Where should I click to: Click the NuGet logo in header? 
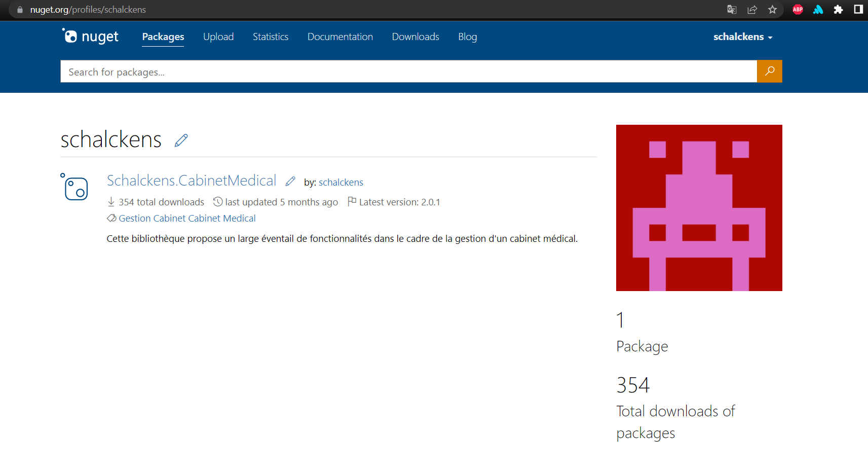click(x=90, y=37)
